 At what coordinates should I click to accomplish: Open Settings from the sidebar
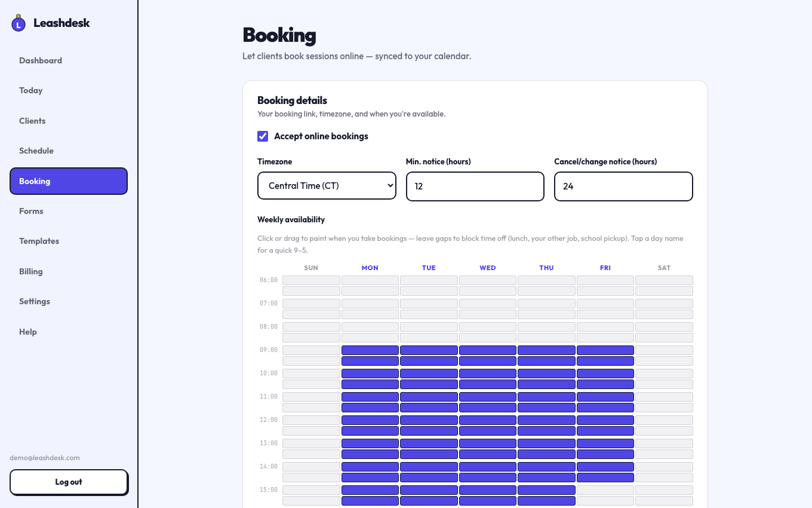pos(69,301)
